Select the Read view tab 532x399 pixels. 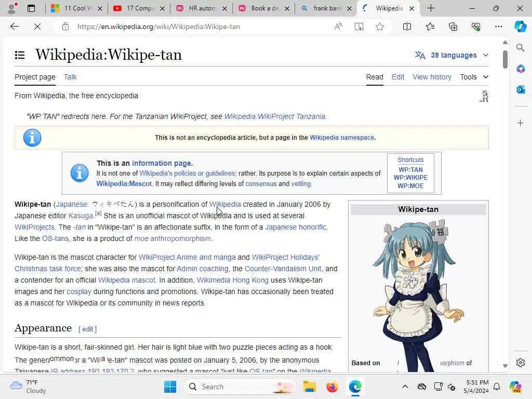pos(375,77)
